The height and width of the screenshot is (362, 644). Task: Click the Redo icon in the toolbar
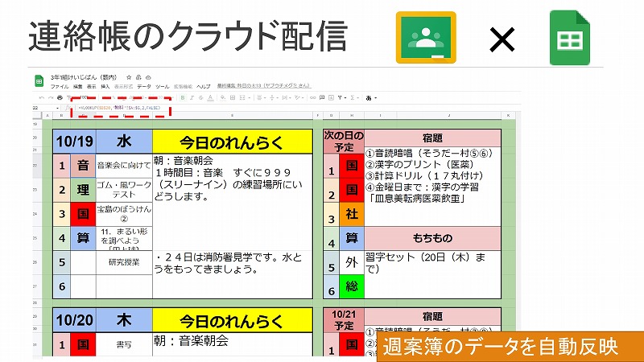pos(51,97)
